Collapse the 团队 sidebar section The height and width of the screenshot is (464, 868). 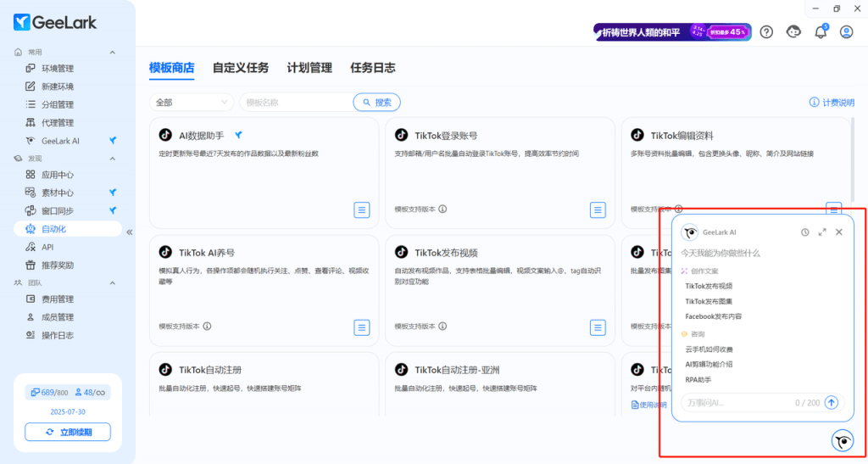coord(112,282)
